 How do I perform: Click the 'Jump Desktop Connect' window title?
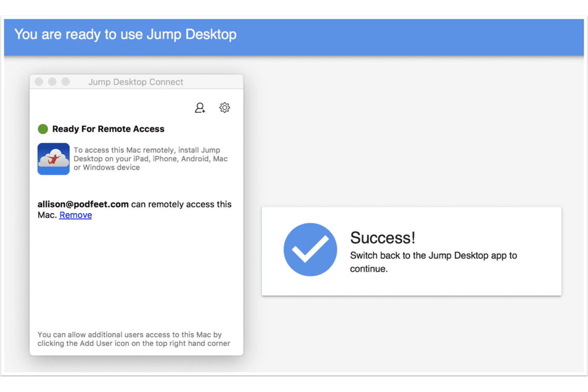point(136,82)
